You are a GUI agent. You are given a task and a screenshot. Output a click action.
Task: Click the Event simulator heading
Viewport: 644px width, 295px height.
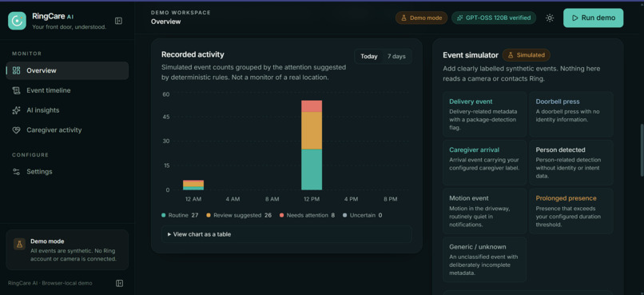tap(471, 55)
